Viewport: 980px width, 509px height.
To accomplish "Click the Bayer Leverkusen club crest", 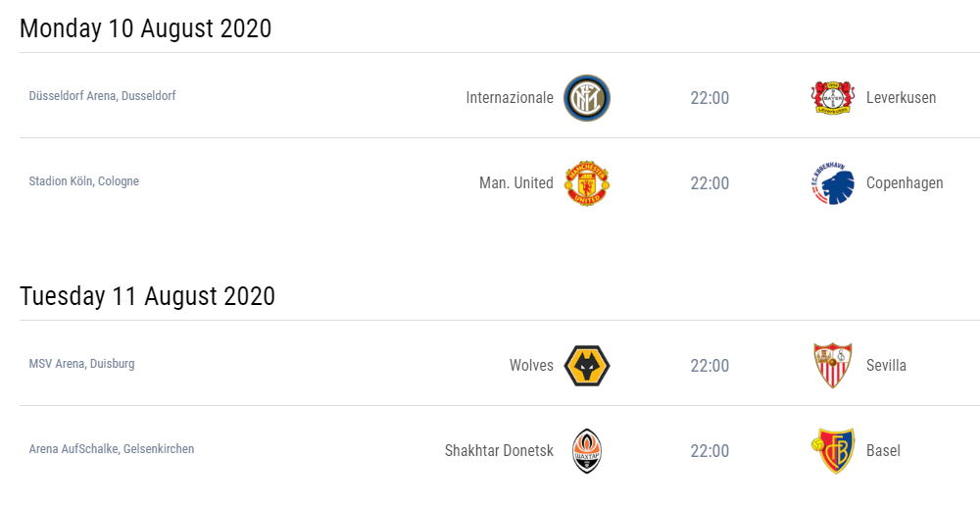I will click(x=833, y=98).
